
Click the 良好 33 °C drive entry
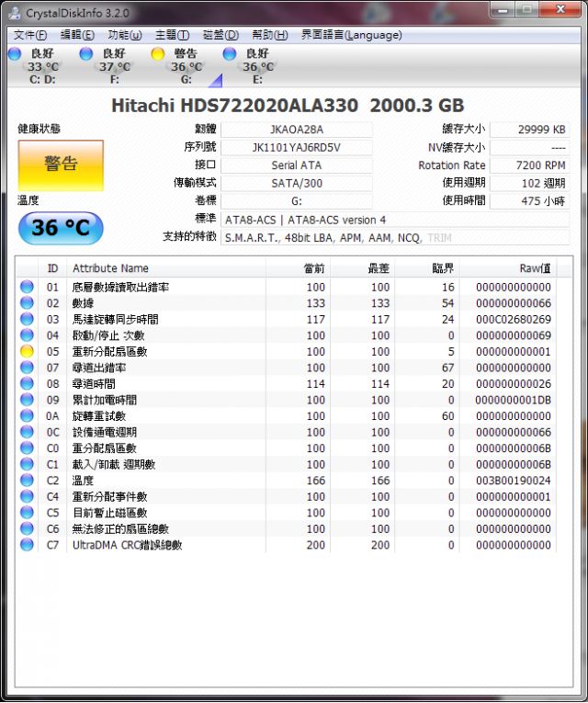[x=42, y=66]
